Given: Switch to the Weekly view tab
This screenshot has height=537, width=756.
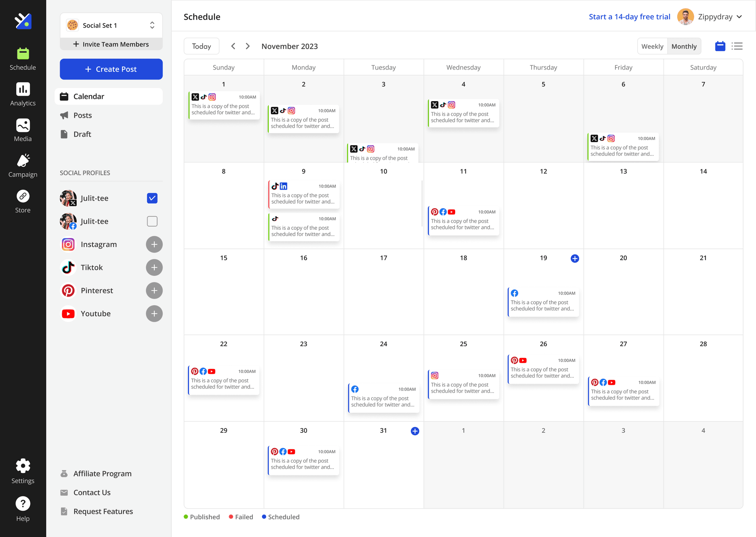Looking at the screenshot, I should click(x=652, y=46).
